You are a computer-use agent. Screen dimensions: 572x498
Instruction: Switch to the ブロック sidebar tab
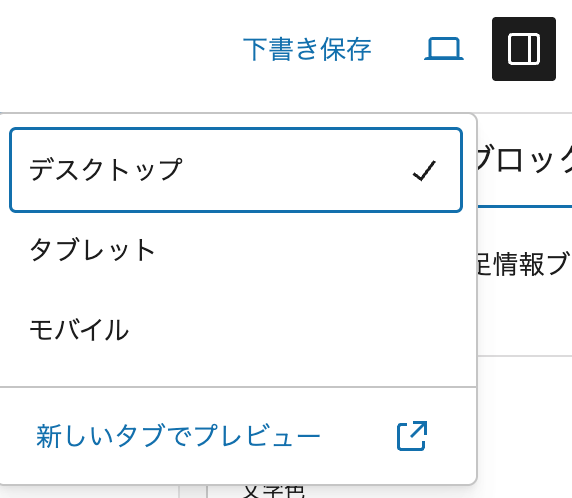click(525, 161)
